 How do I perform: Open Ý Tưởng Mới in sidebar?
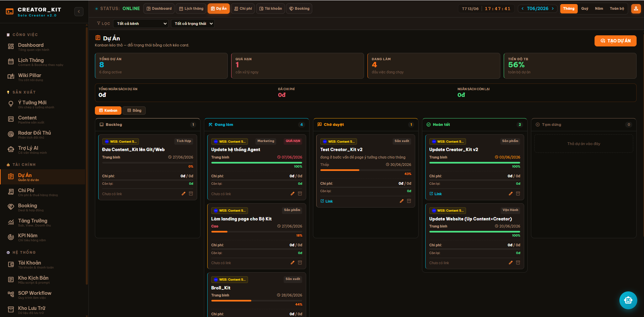[43, 104]
